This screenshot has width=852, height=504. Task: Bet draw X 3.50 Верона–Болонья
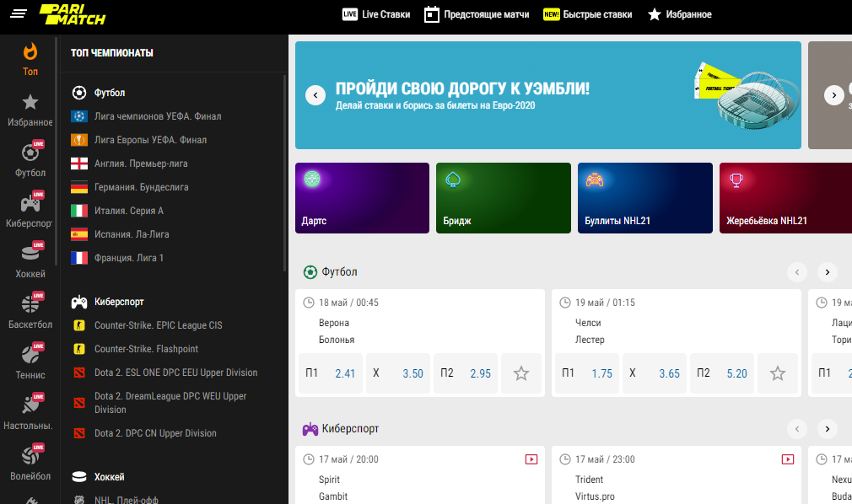point(398,373)
